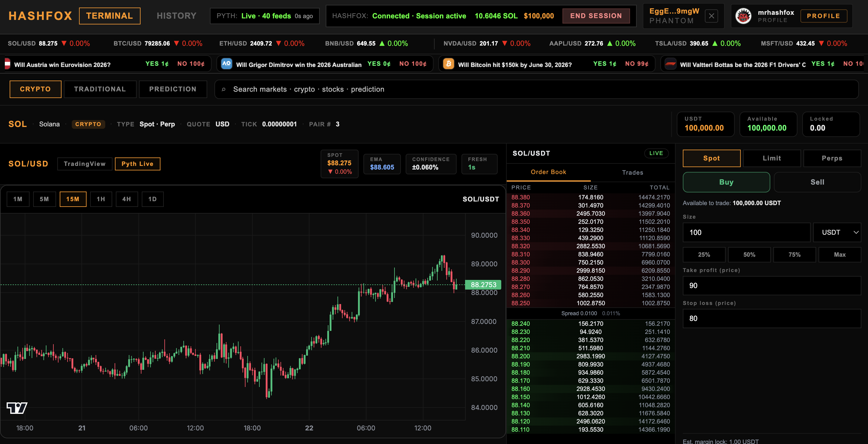Viewport: 868px width, 444px height.
Task: Click the TradingView logo on the chart
Action: tap(17, 408)
